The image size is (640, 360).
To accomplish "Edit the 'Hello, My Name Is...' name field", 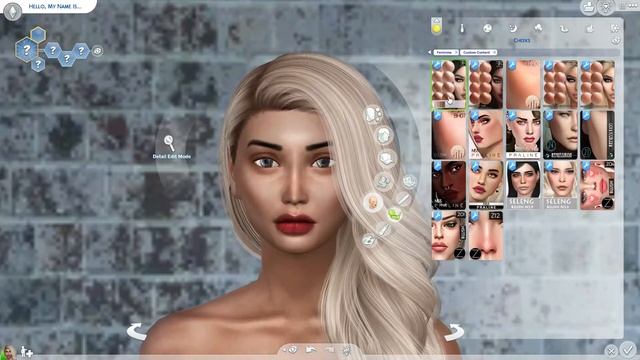I will point(55,7).
